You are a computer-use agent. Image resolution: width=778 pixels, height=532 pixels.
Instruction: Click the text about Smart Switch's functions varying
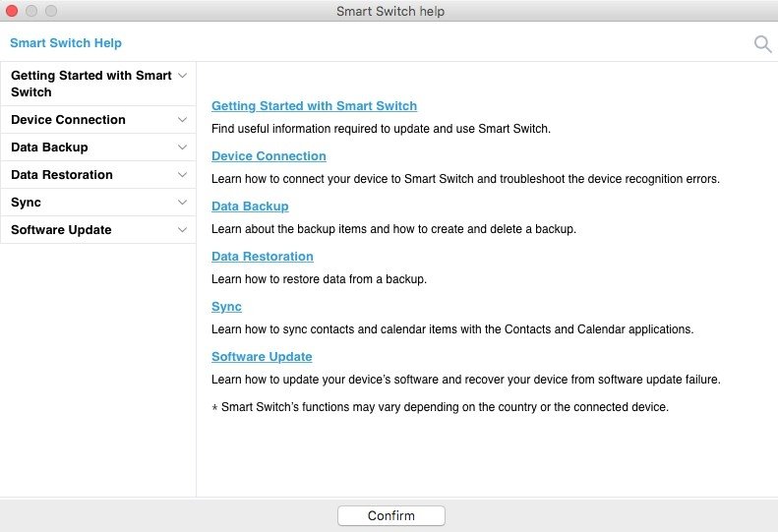point(440,407)
